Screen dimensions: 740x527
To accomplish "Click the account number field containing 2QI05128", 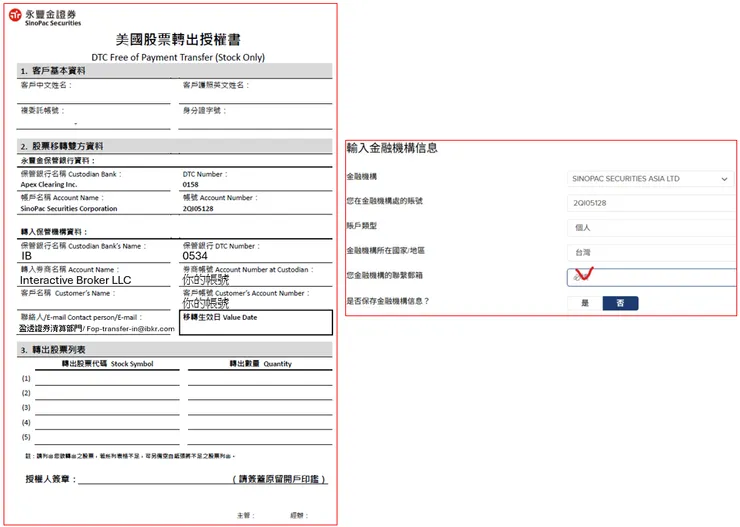I will click(x=651, y=203).
